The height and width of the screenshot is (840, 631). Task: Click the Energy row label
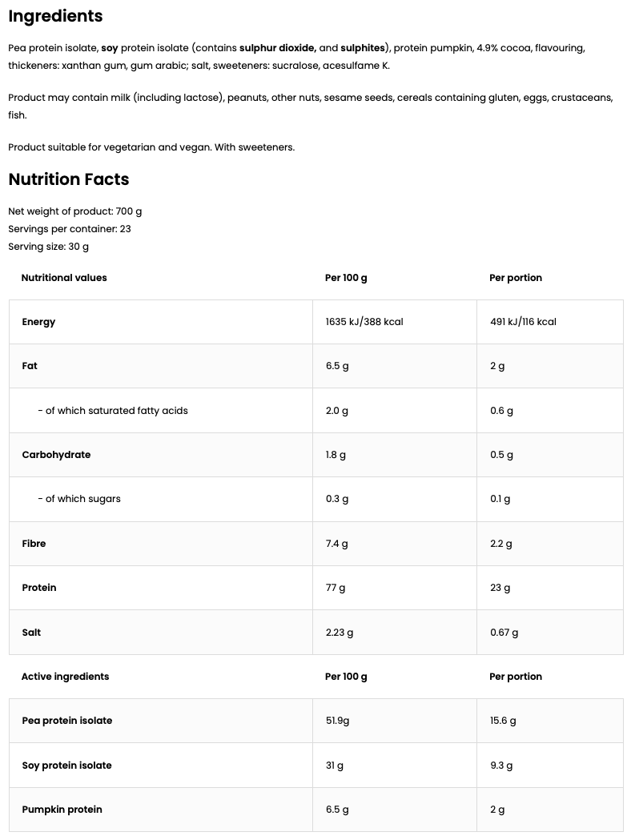[x=38, y=322]
